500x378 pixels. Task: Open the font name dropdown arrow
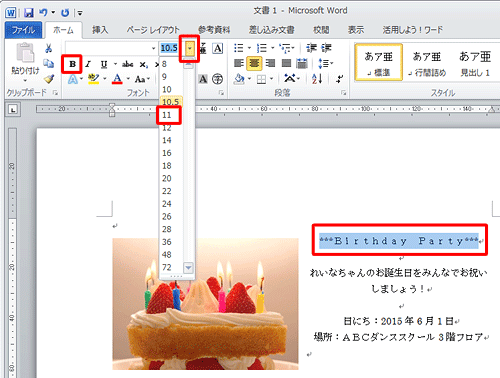pos(153,49)
